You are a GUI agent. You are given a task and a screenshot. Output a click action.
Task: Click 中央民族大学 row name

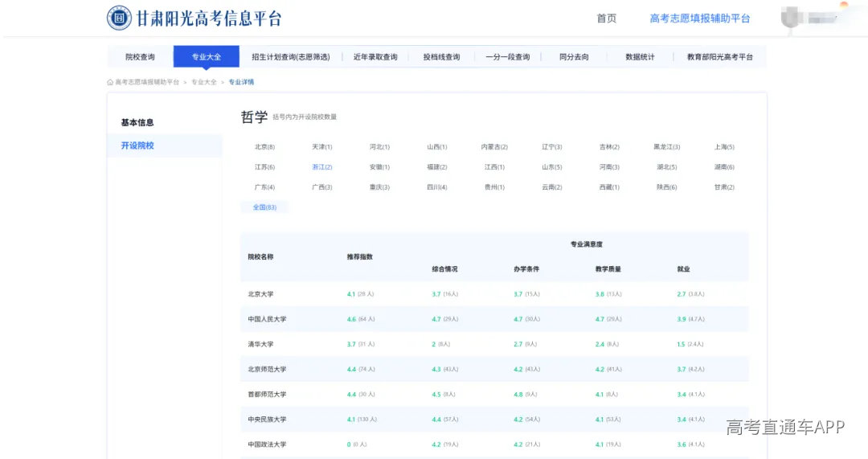(267, 419)
